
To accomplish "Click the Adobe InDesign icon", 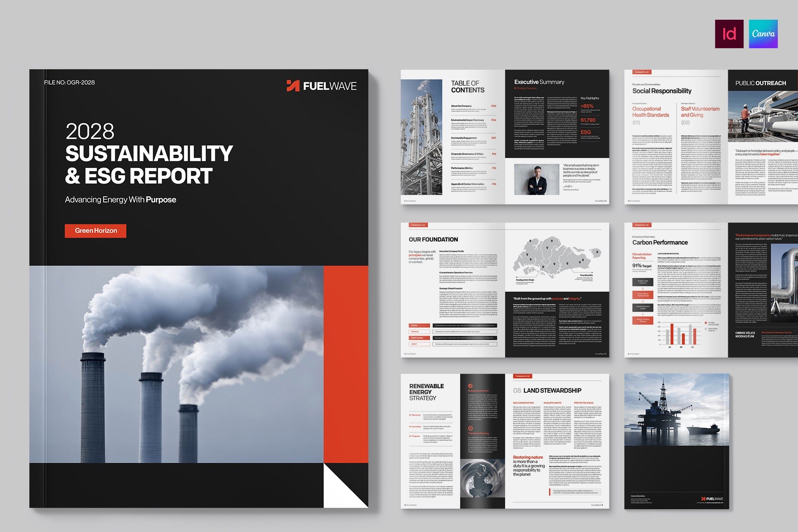I will 729,34.
